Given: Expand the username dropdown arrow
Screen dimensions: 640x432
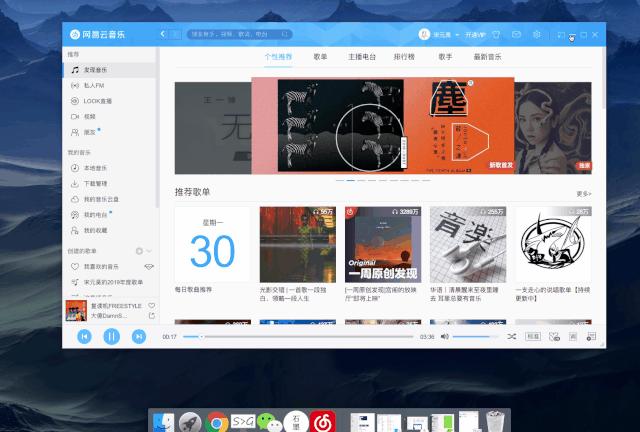Looking at the screenshot, I should click(457, 35).
